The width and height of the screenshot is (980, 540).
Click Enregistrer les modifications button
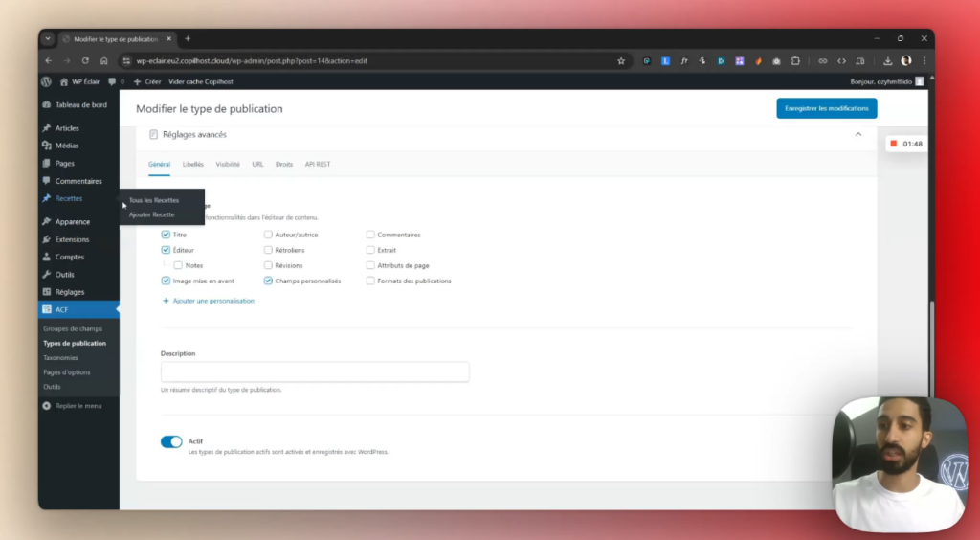coord(826,108)
